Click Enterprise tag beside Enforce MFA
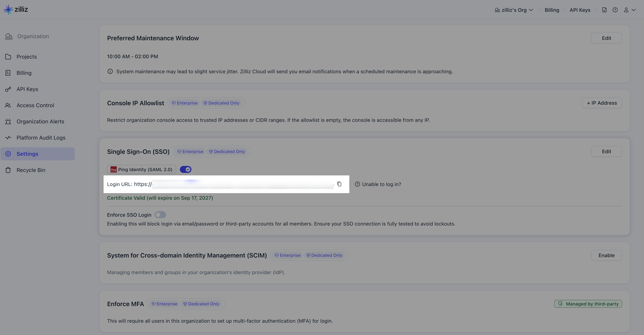This screenshot has width=644, height=335. [164, 304]
